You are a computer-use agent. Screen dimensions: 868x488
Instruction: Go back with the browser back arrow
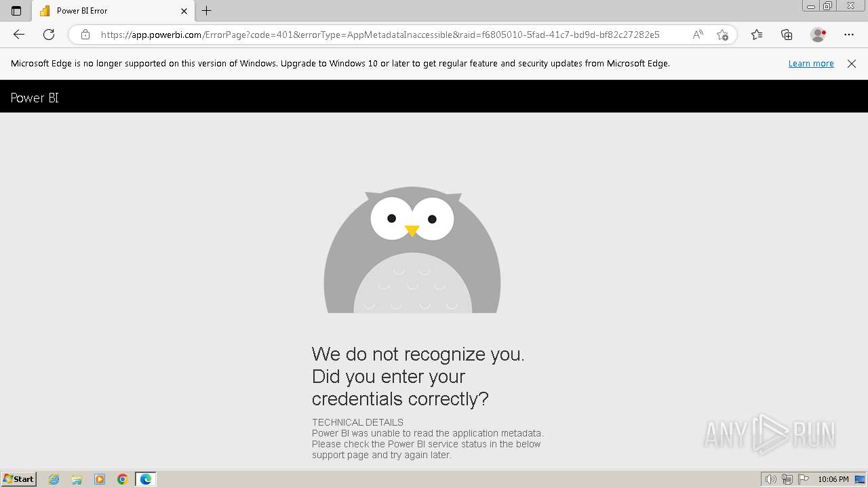pos(19,35)
